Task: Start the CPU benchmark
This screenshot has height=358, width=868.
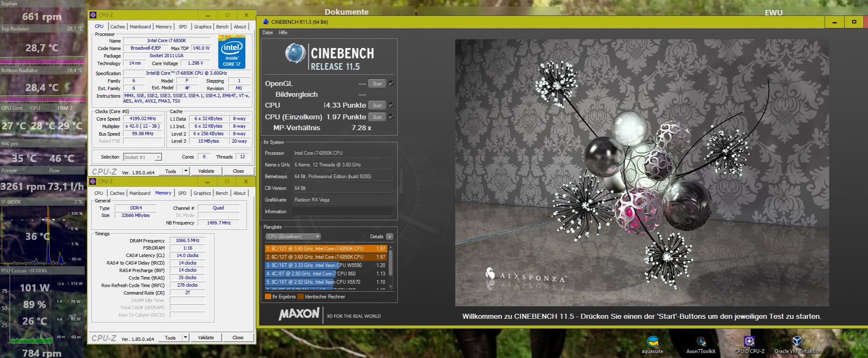Action: (377, 105)
